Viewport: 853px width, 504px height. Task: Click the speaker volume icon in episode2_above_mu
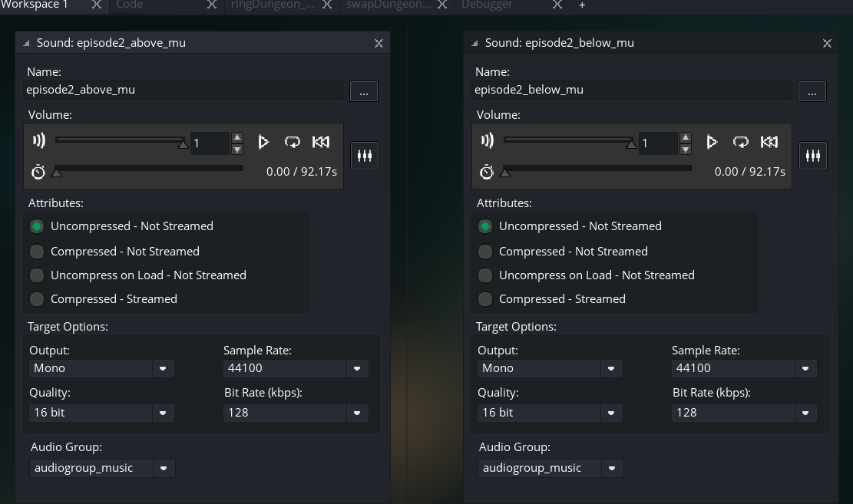point(38,141)
